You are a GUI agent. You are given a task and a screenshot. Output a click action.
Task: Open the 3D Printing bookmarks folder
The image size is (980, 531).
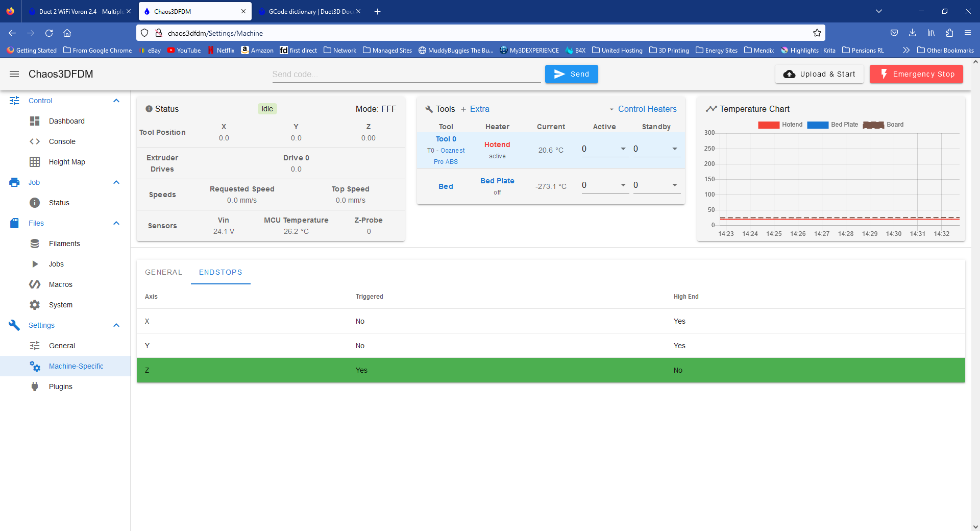[669, 50]
